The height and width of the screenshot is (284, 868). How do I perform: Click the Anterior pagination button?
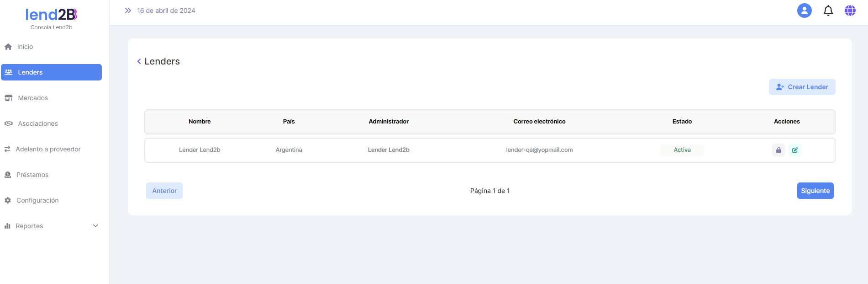pos(164,191)
